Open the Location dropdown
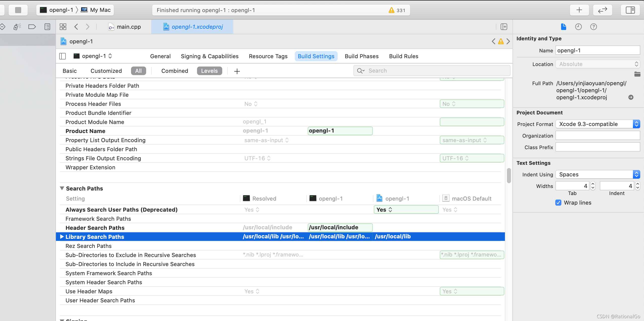This screenshot has width=644, height=321. click(x=598, y=64)
